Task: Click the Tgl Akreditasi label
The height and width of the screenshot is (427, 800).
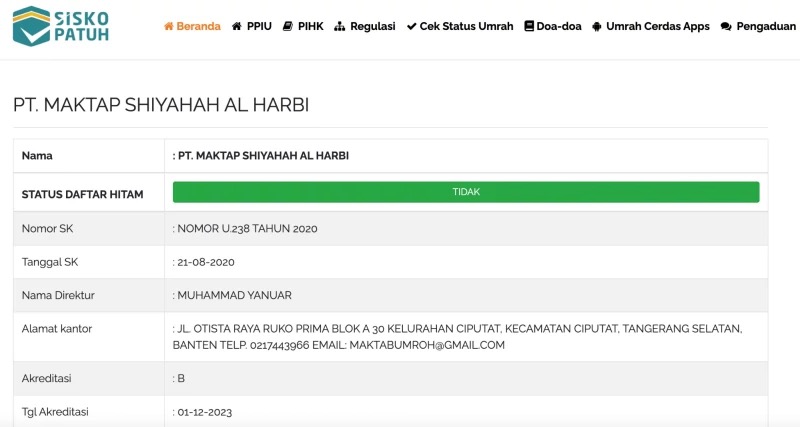Action: (55, 412)
